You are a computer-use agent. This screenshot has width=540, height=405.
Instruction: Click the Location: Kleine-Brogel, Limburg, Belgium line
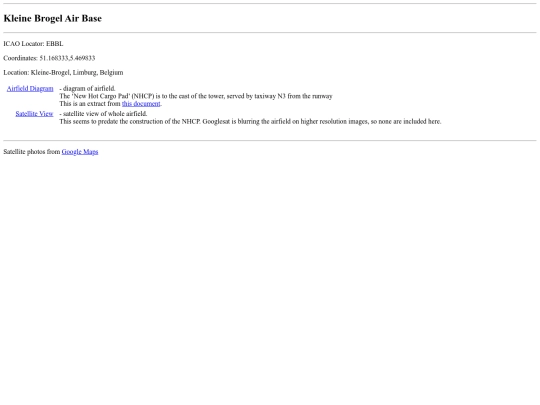pyautogui.click(x=63, y=73)
